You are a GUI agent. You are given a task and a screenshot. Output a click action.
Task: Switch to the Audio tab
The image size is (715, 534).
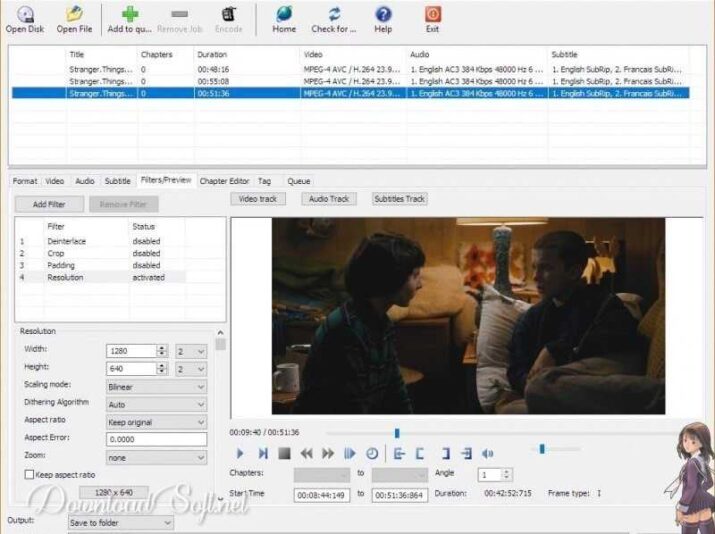point(85,181)
